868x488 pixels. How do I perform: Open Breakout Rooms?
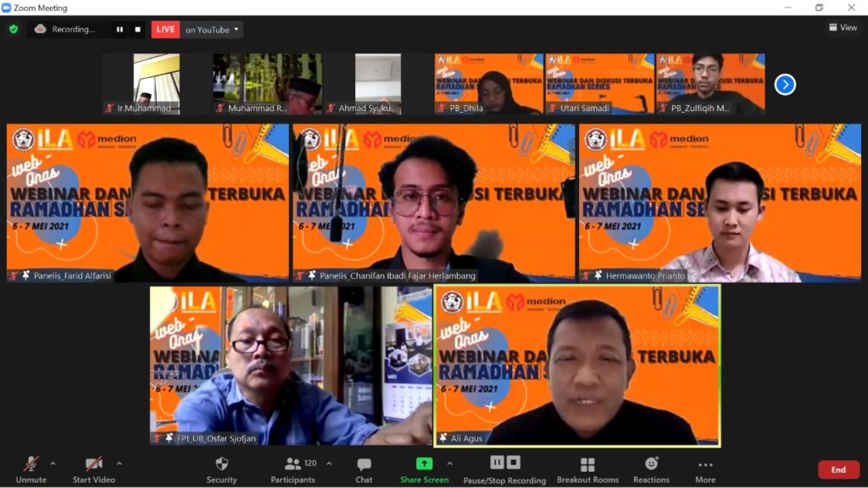point(587,469)
